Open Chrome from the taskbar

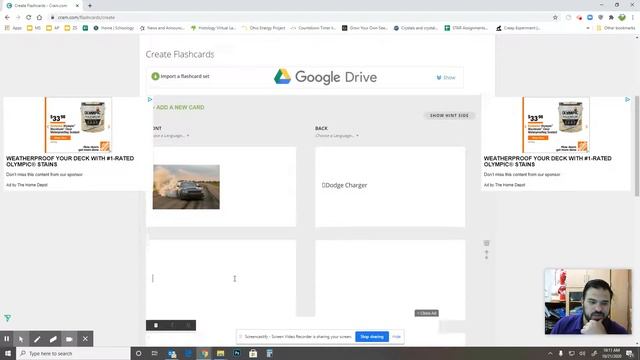(204, 353)
